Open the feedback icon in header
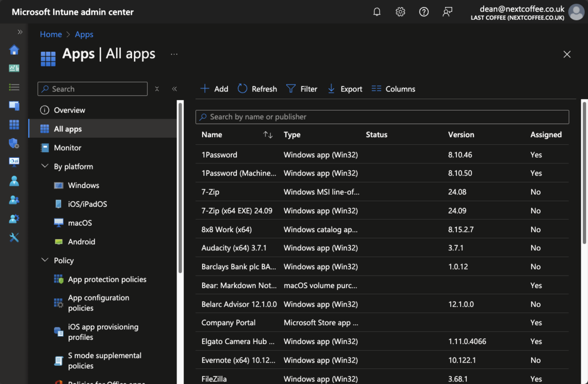Viewport: 588px width, 384px height. click(x=447, y=12)
